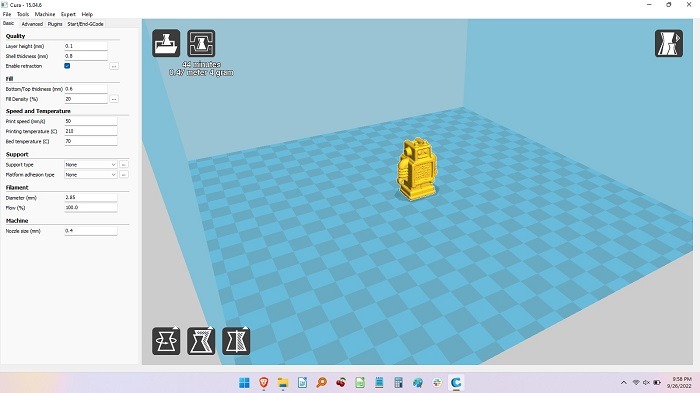Open the orange magnifier search taskbar icon

(321, 383)
